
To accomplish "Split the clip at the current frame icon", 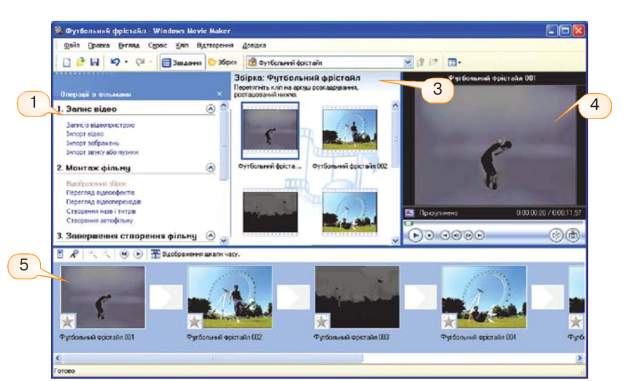I will point(556,235).
